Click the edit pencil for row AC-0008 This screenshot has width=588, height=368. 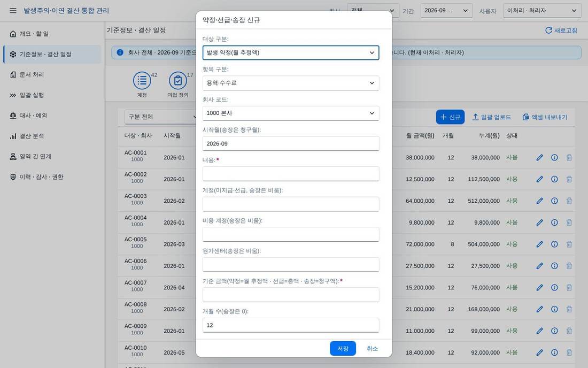(540, 309)
